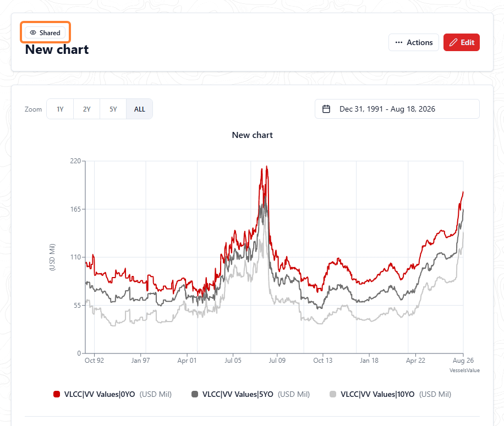Select the ALL zoom range
Viewport: 504px width, 426px height.
coord(140,109)
